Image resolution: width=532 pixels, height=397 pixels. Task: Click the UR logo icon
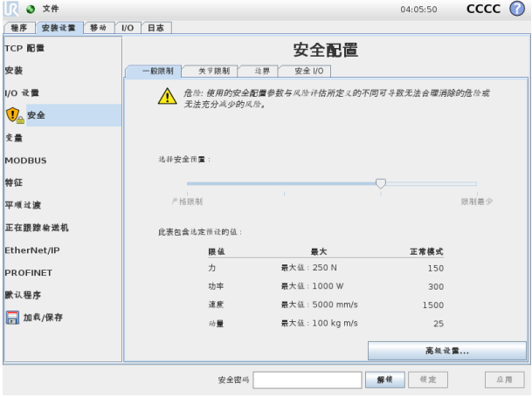click(x=11, y=10)
